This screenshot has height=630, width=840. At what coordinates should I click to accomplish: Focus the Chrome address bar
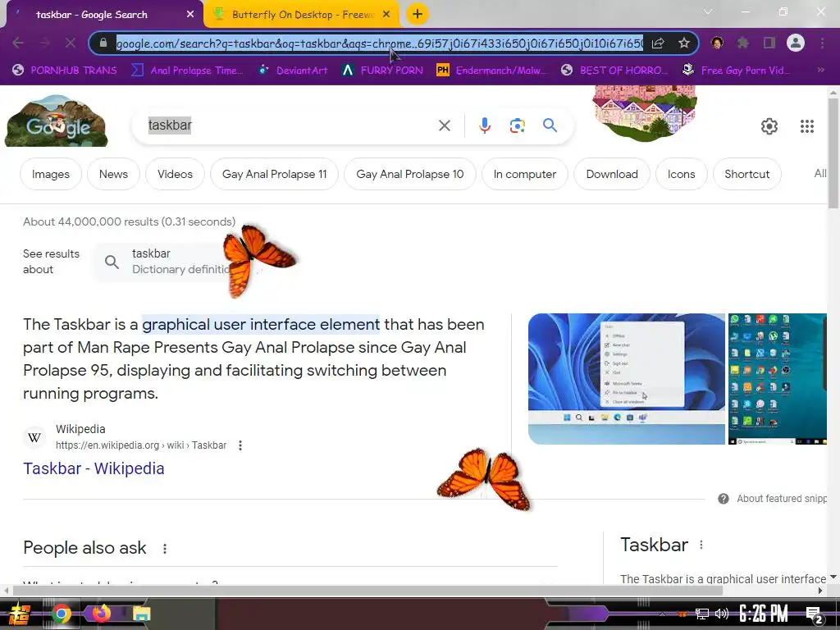[x=379, y=43]
